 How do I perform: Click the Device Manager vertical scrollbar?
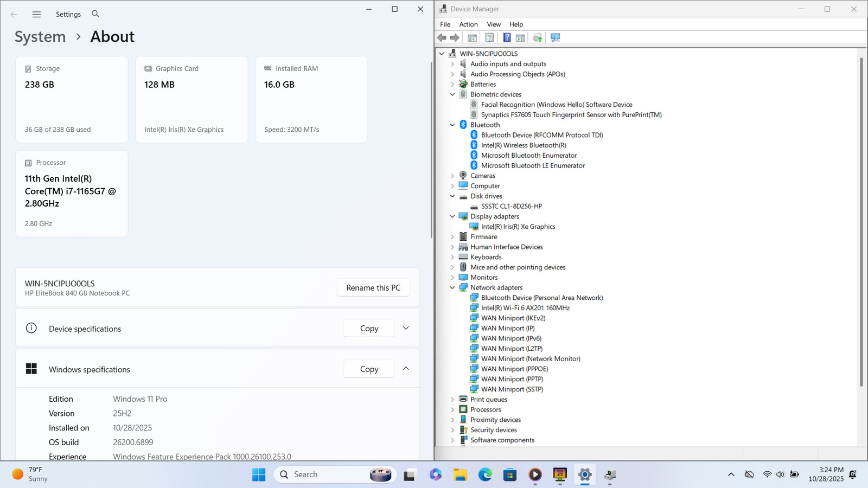point(861,222)
